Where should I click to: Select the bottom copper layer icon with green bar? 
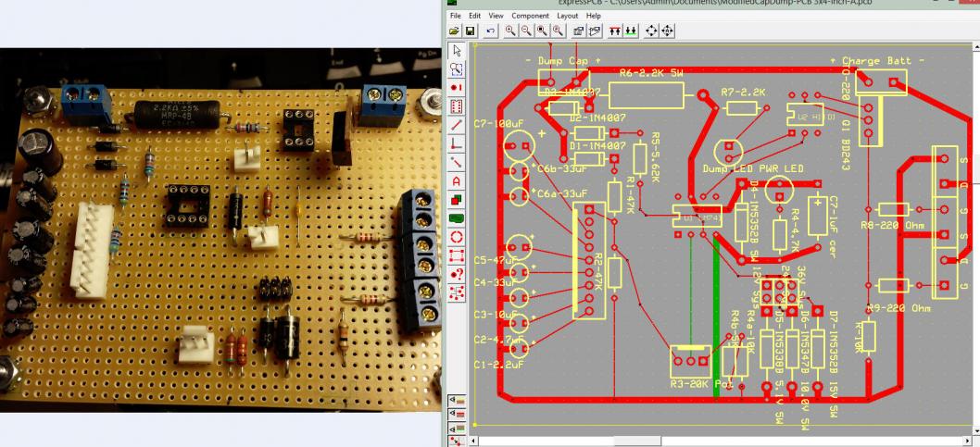tap(631, 31)
